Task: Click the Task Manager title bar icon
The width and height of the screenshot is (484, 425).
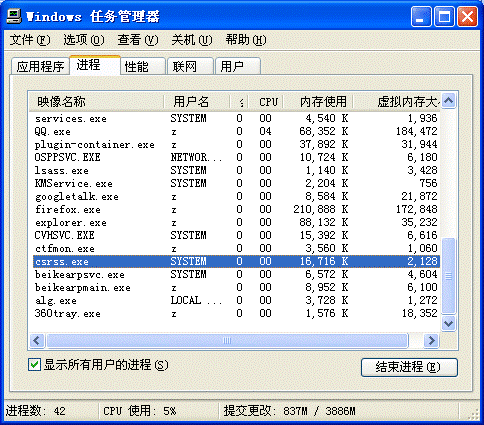Action: pyautogui.click(x=14, y=16)
